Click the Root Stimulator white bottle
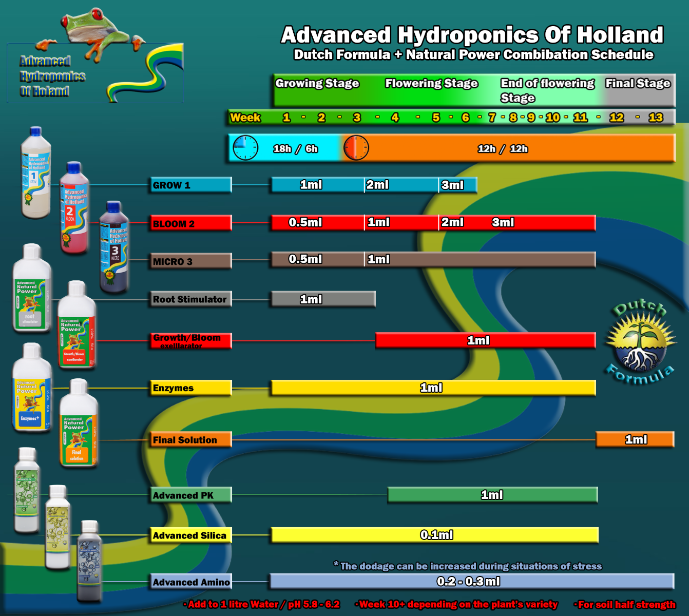This screenshot has height=616, width=689. click(x=32, y=288)
